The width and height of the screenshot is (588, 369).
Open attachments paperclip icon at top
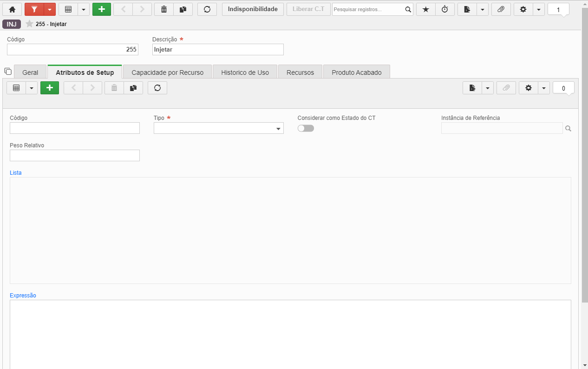(501, 9)
